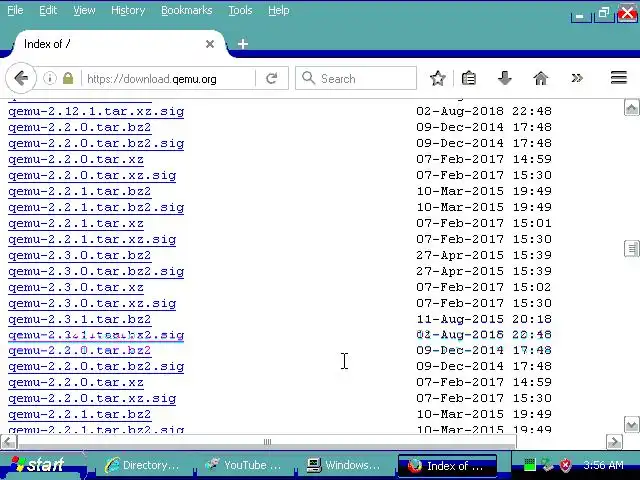The height and width of the screenshot is (480, 640).
Task: Open the qemu-2.3.0.tar.xz.sig link
Action: (x=92, y=303)
